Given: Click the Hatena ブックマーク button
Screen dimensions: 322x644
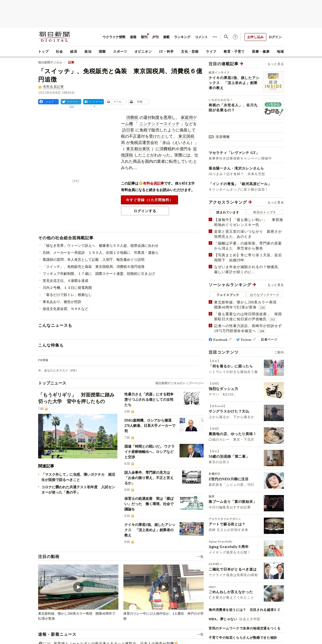Looking at the screenshot, I should point(94,102).
